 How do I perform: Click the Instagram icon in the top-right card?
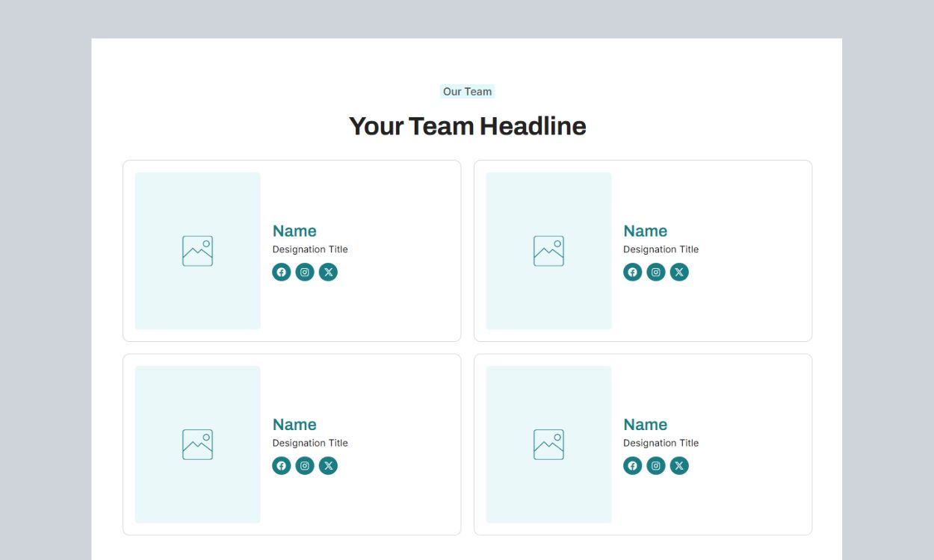(656, 272)
